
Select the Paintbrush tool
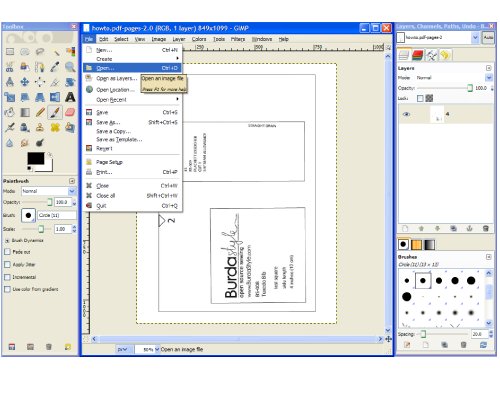[55, 112]
